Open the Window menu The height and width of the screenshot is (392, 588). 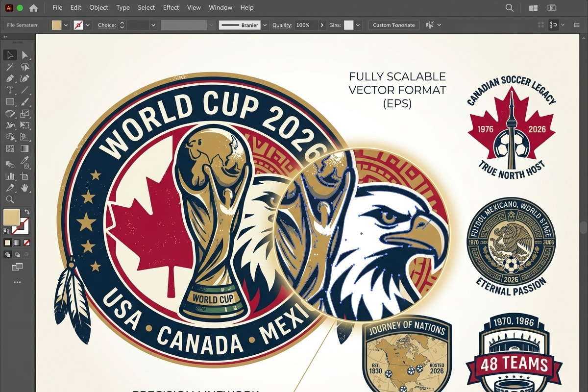click(x=220, y=7)
